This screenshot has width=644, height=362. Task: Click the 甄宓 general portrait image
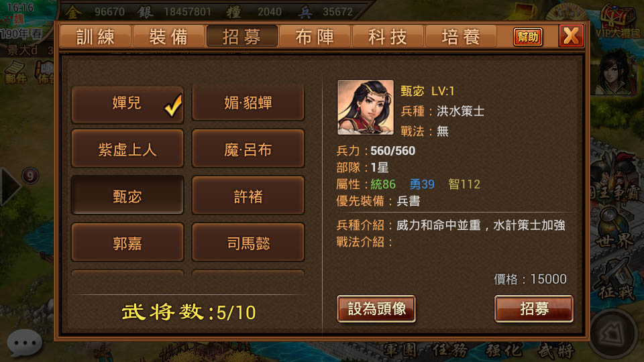coord(365,107)
